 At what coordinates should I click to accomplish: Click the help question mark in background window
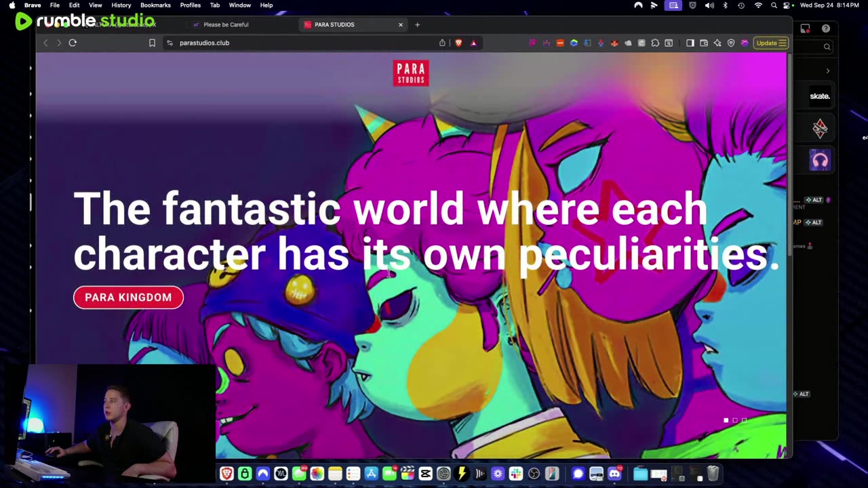(825, 28)
